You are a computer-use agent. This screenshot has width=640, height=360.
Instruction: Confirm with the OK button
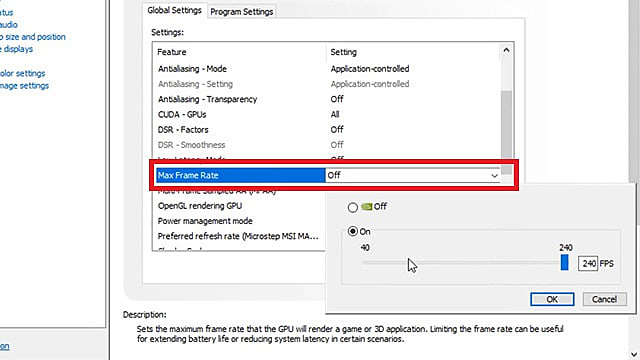pyautogui.click(x=552, y=299)
